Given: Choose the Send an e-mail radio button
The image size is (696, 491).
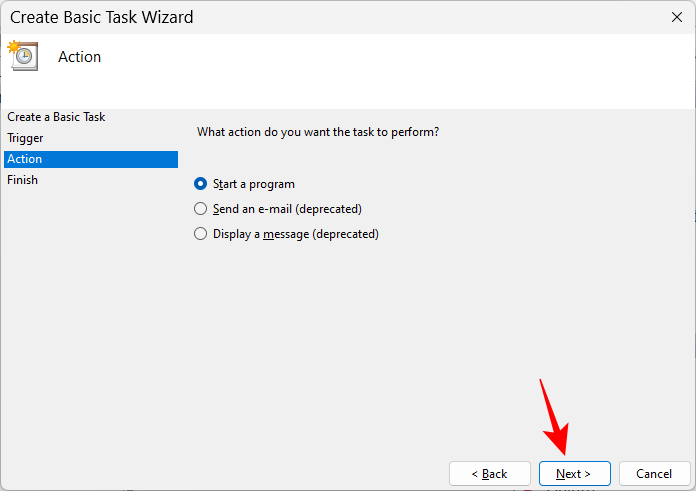Looking at the screenshot, I should [201, 209].
